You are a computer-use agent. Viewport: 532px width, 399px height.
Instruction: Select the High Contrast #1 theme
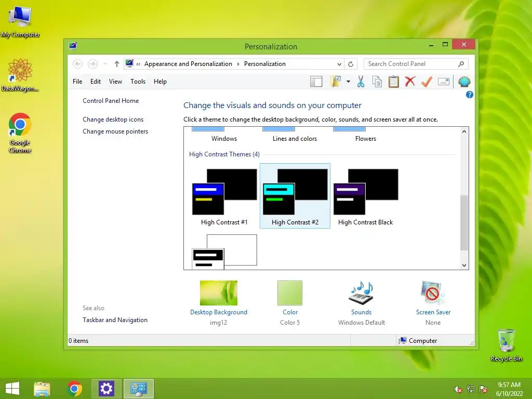point(224,196)
